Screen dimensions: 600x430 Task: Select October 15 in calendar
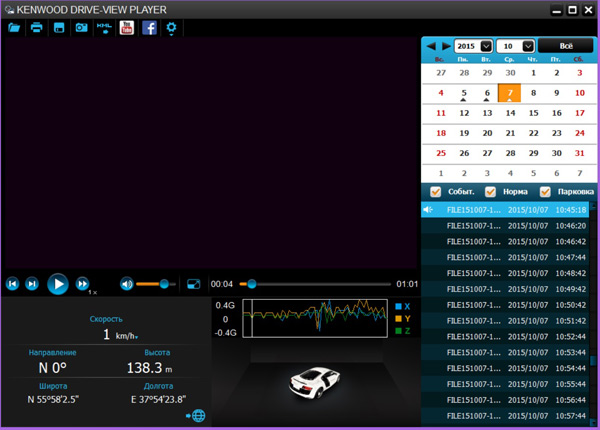point(533,113)
